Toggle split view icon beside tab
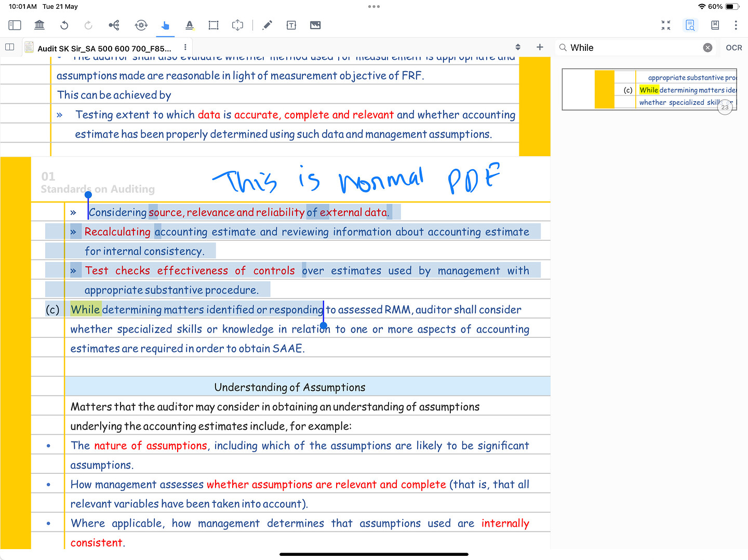748x560 pixels. [9, 47]
